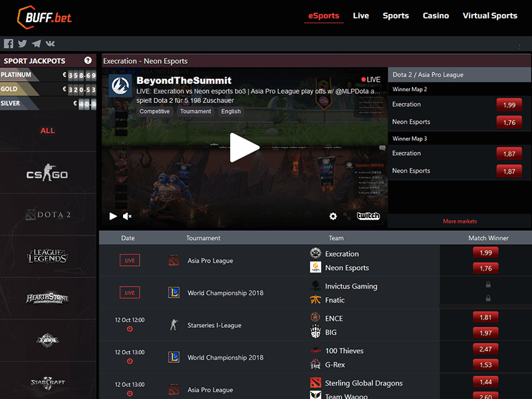Filter games by League of Legends logo
The height and width of the screenshot is (399, 532).
[x=47, y=256]
